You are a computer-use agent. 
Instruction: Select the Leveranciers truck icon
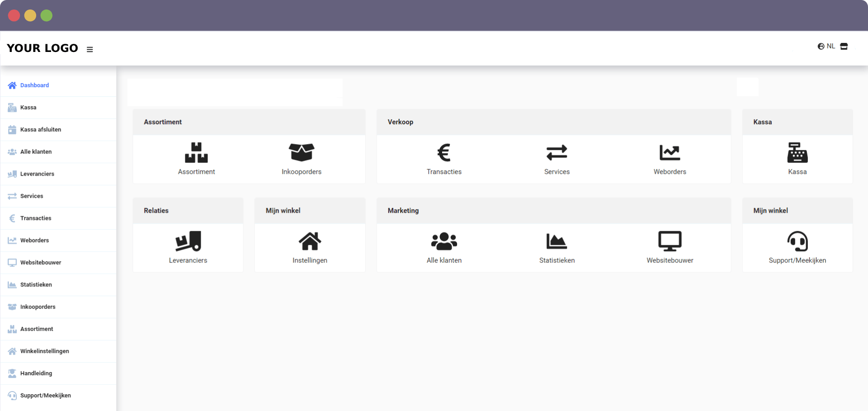[x=188, y=242]
